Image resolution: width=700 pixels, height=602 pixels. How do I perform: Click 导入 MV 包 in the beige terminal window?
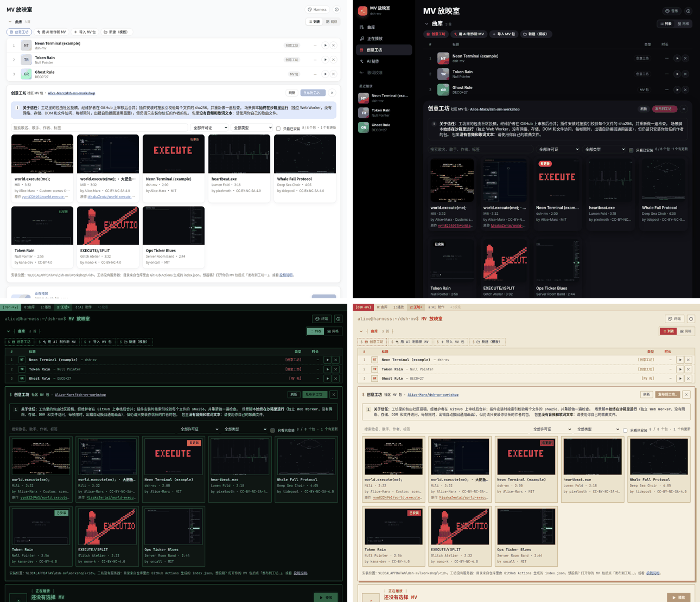[450, 342]
